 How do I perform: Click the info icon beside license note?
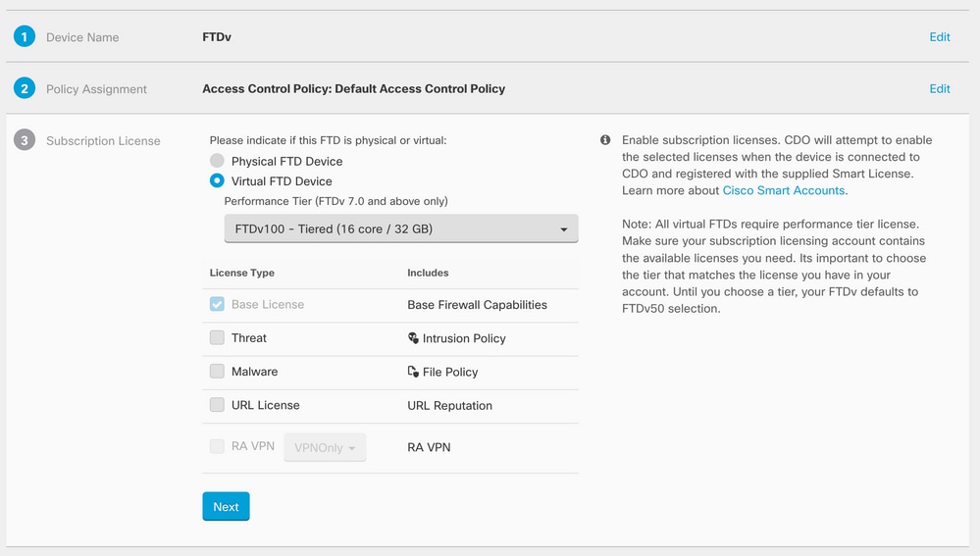[605, 140]
